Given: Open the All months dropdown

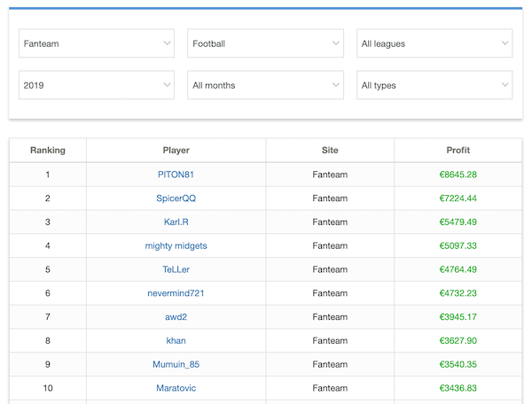Looking at the screenshot, I should (265, 86).
